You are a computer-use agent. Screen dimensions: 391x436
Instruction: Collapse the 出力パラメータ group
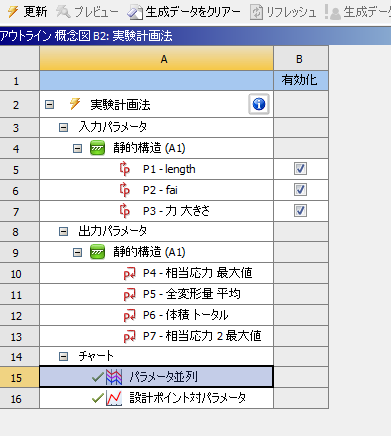click(x=63, y=231)
